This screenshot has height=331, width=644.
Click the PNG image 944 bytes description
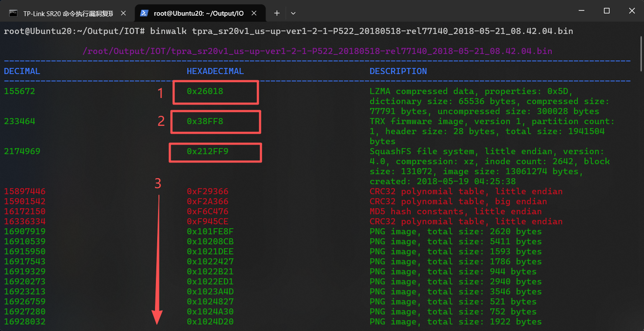453,271
